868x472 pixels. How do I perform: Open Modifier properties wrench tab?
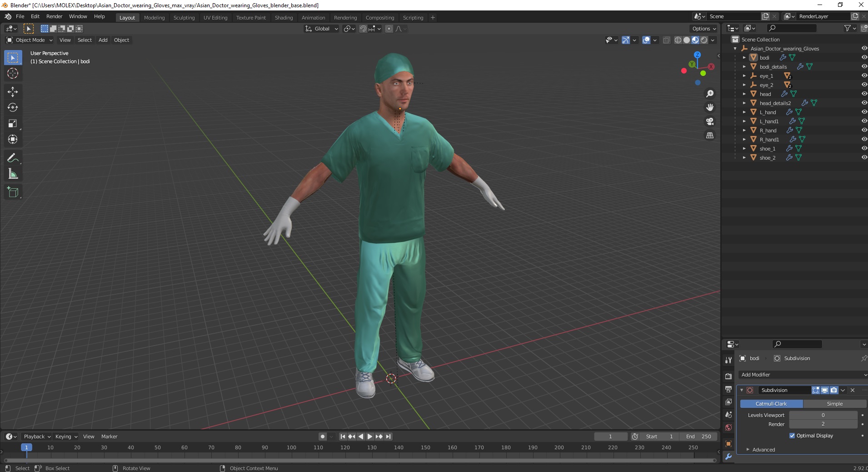[728, 457]
